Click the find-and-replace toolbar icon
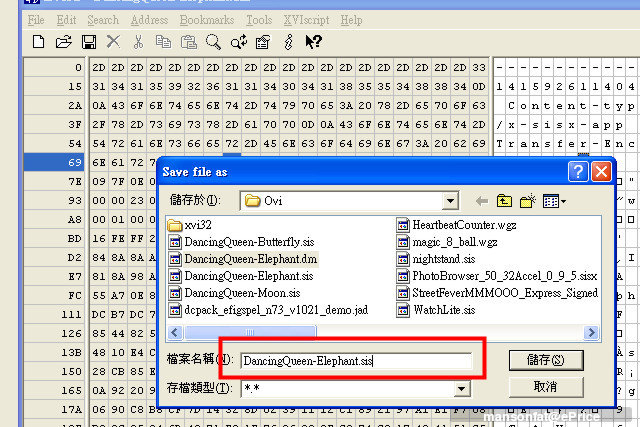The width and height of the screenshot is (640, 427). click(x=239, y=42)
